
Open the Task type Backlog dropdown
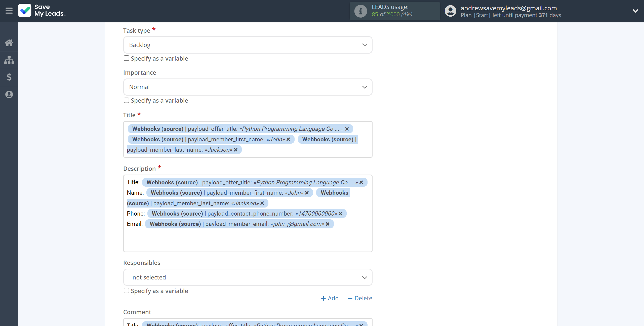tap(248, 45)
